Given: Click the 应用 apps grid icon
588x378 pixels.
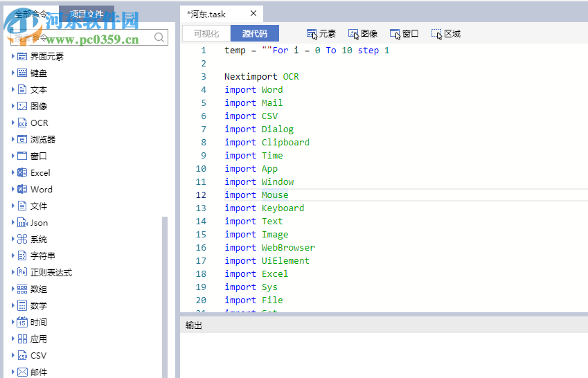Looking at the screenshot, I should [22, 339].
